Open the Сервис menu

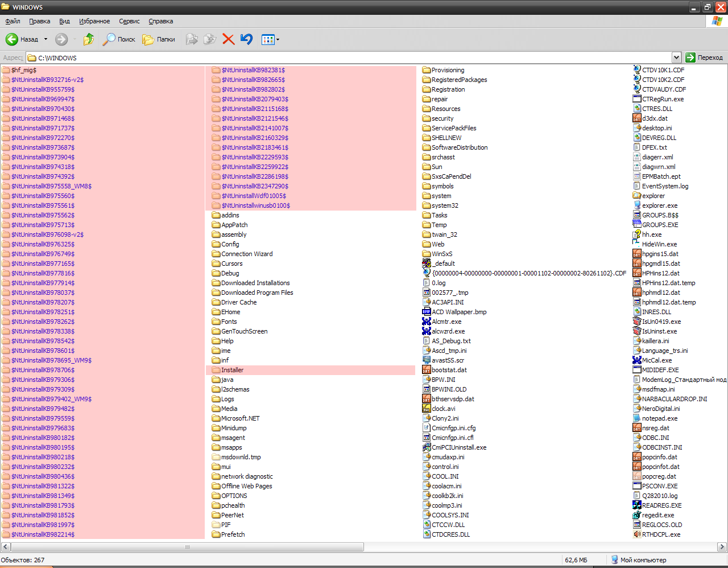129,21
